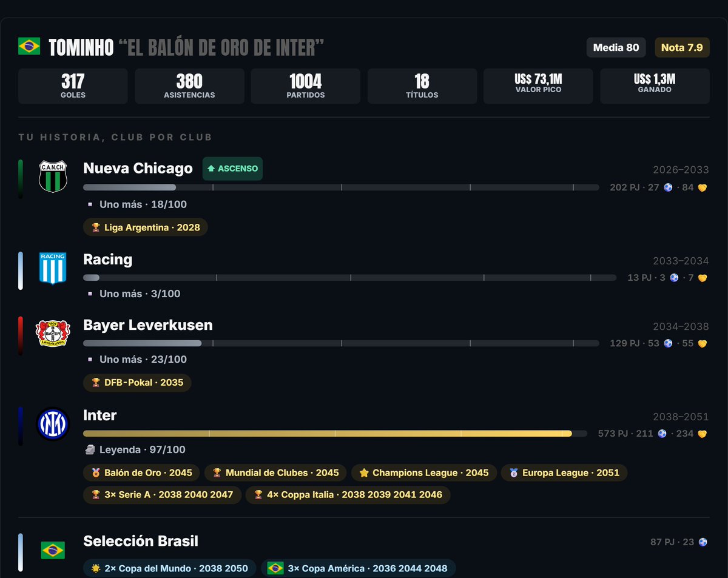Screen dimensions: 728x578
Task: Click the Inter assists icon
Action: (x=703, y=434)
